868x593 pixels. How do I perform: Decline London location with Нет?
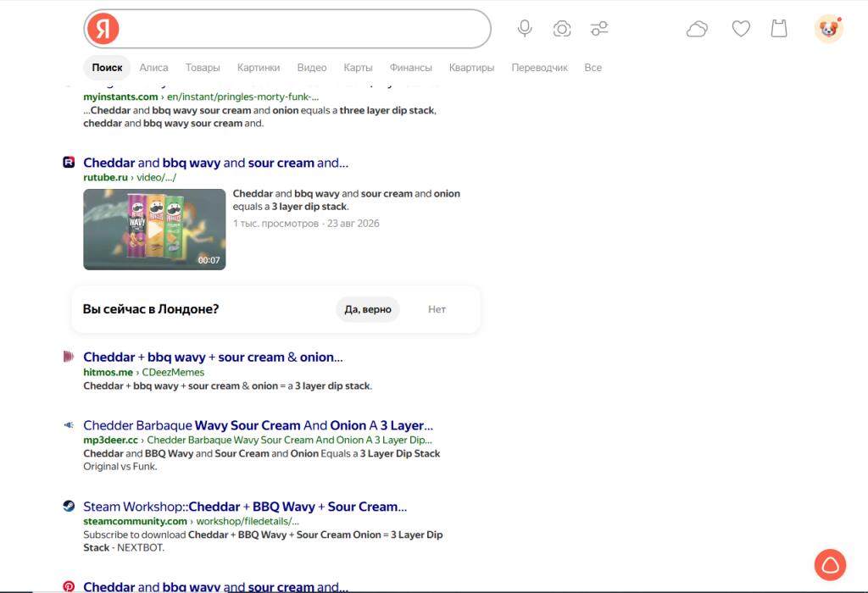point(437,309)
